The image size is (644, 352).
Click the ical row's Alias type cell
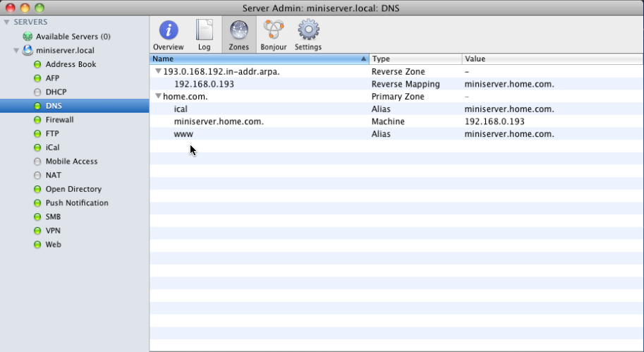(381, 109)
